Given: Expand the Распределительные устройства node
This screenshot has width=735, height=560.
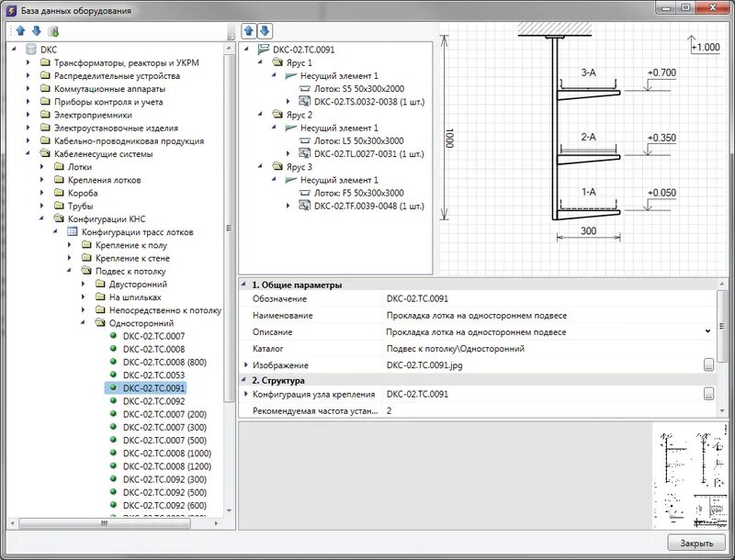Looking at the screenshot, I should click(28, 75).
